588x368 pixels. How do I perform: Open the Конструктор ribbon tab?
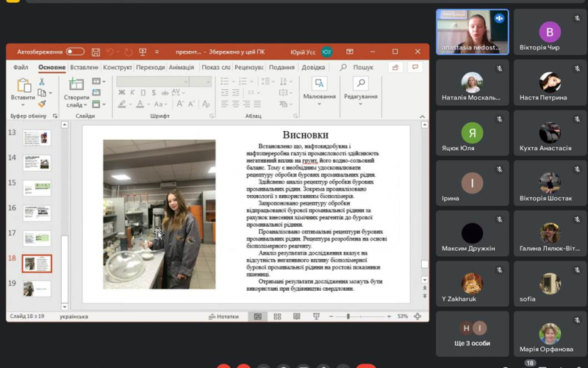pyautogui.click(x=118, y=67)
